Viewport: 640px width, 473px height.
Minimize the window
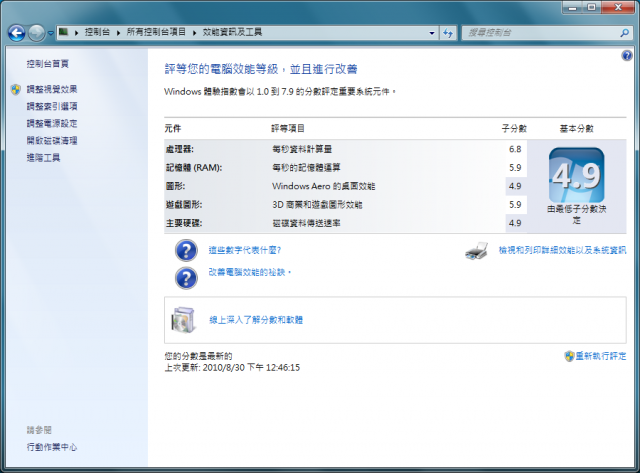point(573,7)
